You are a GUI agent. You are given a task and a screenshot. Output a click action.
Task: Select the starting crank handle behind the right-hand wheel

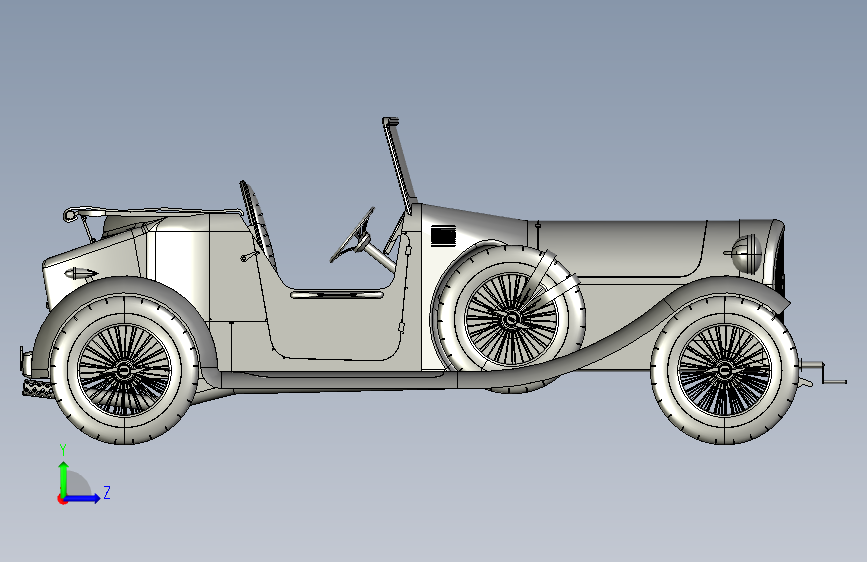click(x=823, y=372)
